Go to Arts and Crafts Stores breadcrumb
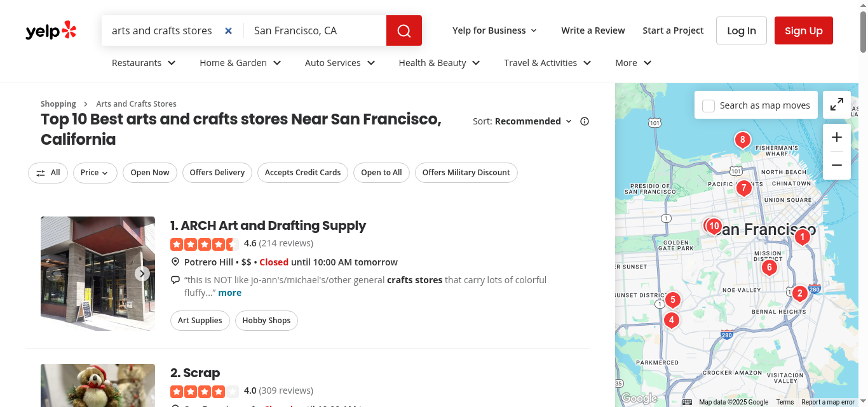Viewport: 868px width, 407px height. (136, 103)
